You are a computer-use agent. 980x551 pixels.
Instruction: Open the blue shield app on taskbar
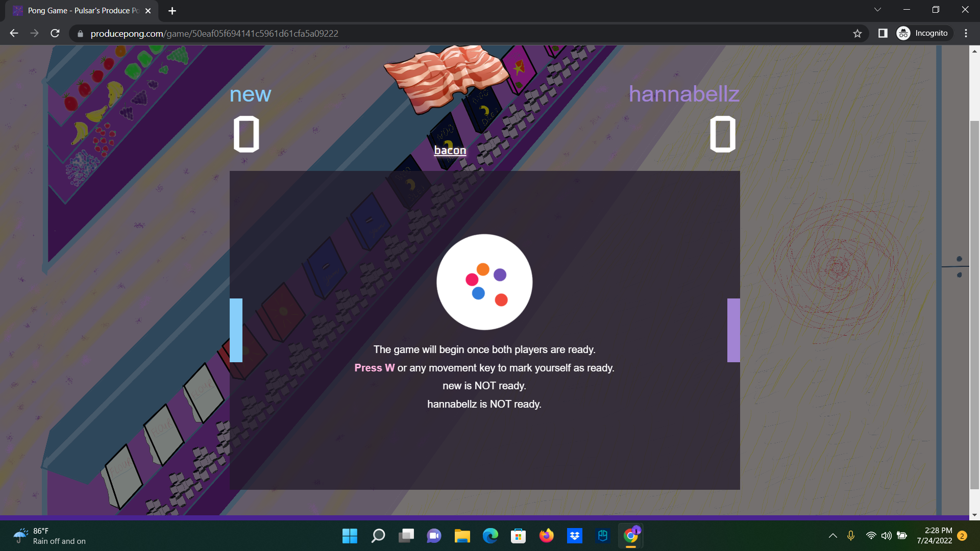pos(603,536)
